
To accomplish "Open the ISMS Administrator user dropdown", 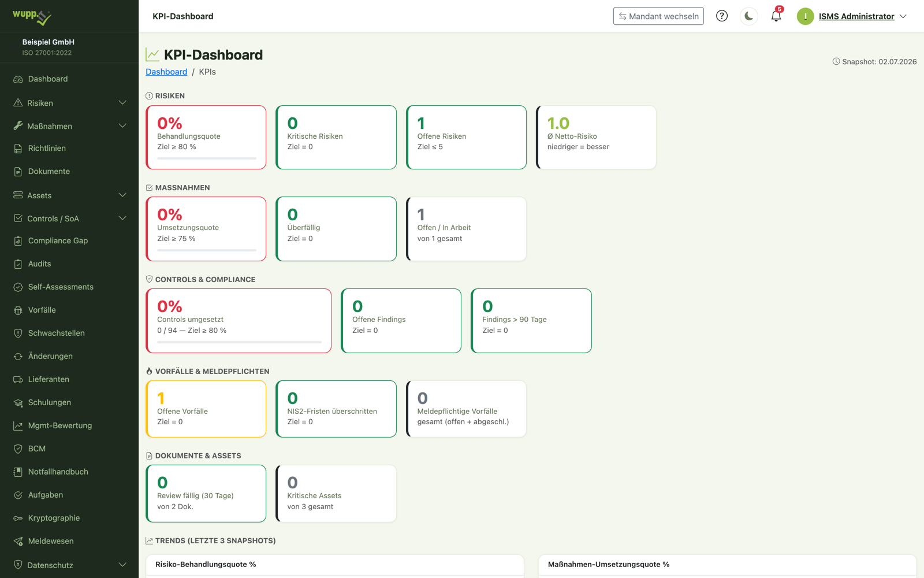I will pyautogui.click(x=852, y=16).
